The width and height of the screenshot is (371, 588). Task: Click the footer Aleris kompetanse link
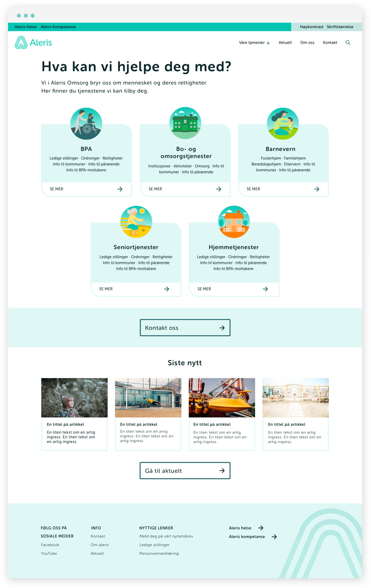(247, 537)
